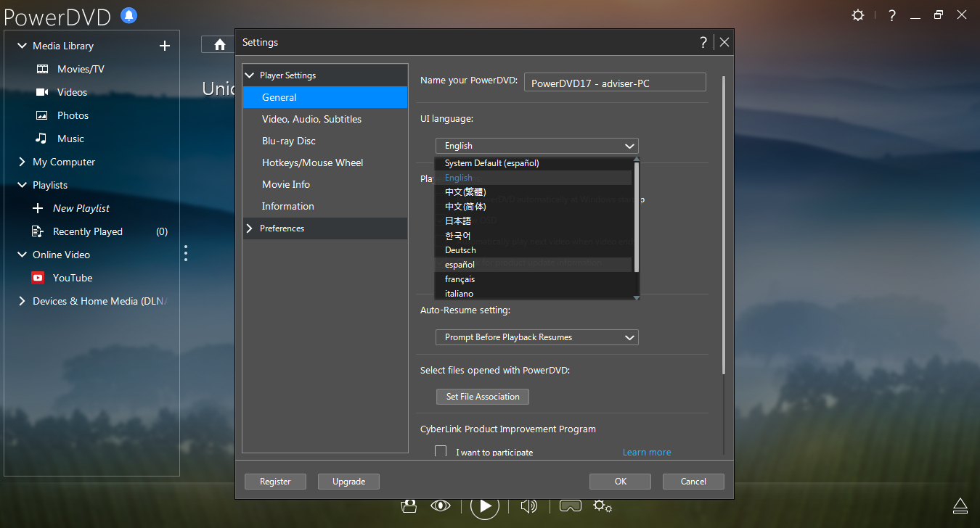Click the eject icon at bottom right
Viewport: 980px width, 528px height.
click(x=960, y=505)
